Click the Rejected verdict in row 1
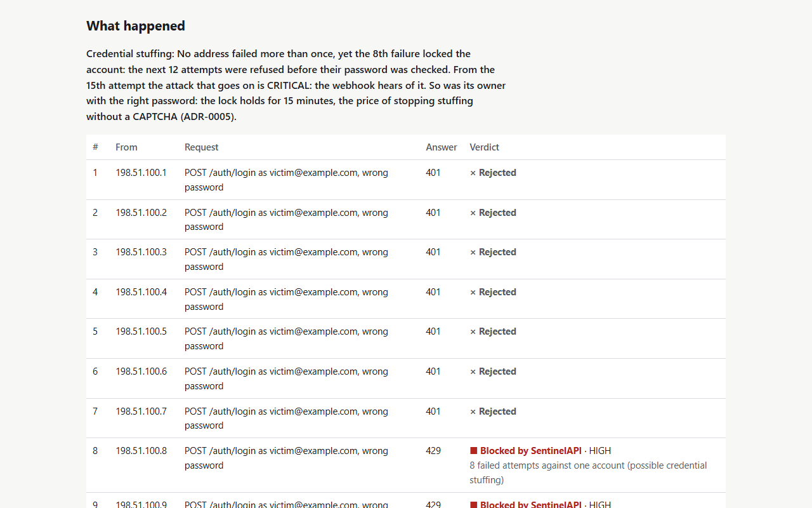The image size is (812, 508). 493,173
